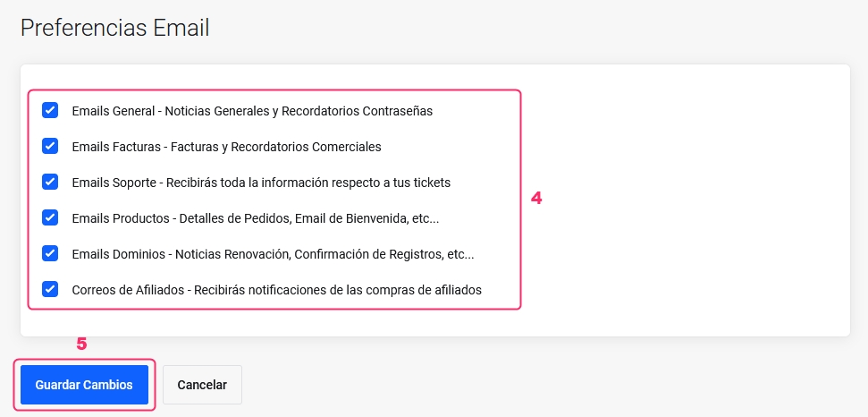Click the 'Preferencias Email' heading
The image size is (868, 417).
click(114, 28)
